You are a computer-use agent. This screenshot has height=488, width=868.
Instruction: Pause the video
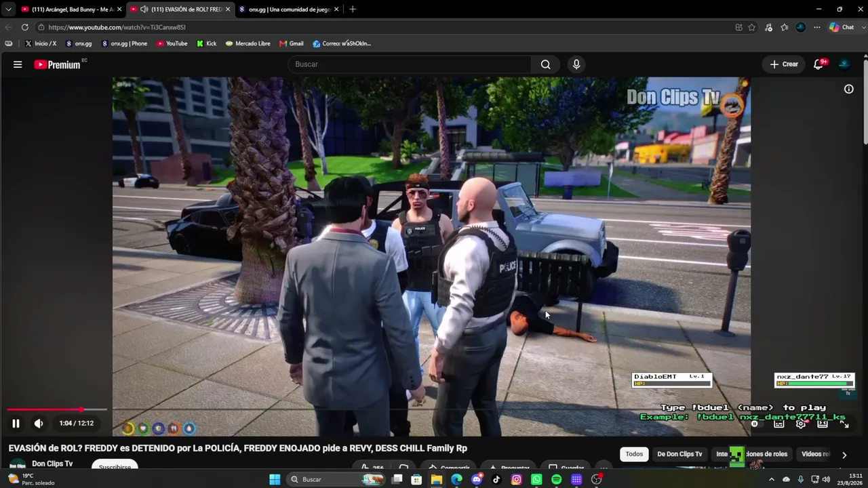pos(16,424)
